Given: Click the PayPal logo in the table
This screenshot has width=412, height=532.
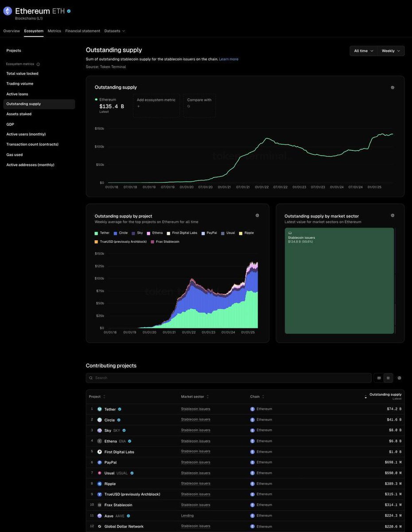Looking at the screenshot, I should click(100, 462).
